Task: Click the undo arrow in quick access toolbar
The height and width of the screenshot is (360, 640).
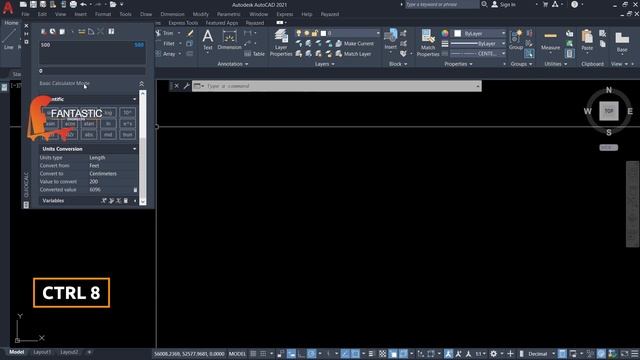Action: click(x=83, y=4)
